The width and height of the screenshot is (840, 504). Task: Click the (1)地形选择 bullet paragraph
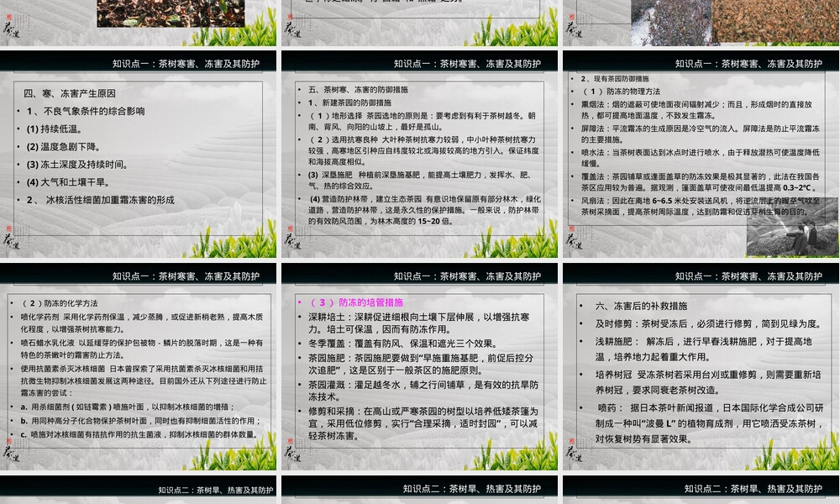(423, 121)
